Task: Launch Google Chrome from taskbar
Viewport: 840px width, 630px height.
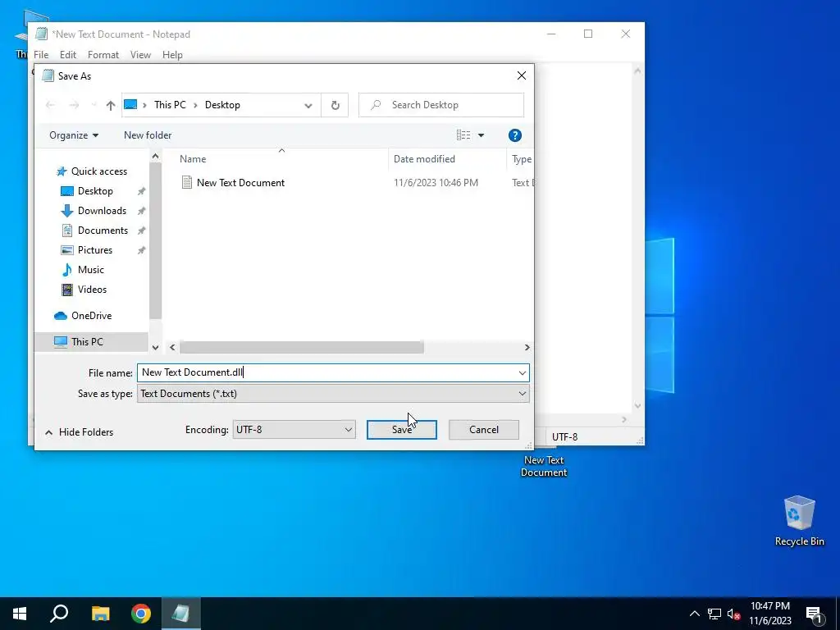Action: 141,614
